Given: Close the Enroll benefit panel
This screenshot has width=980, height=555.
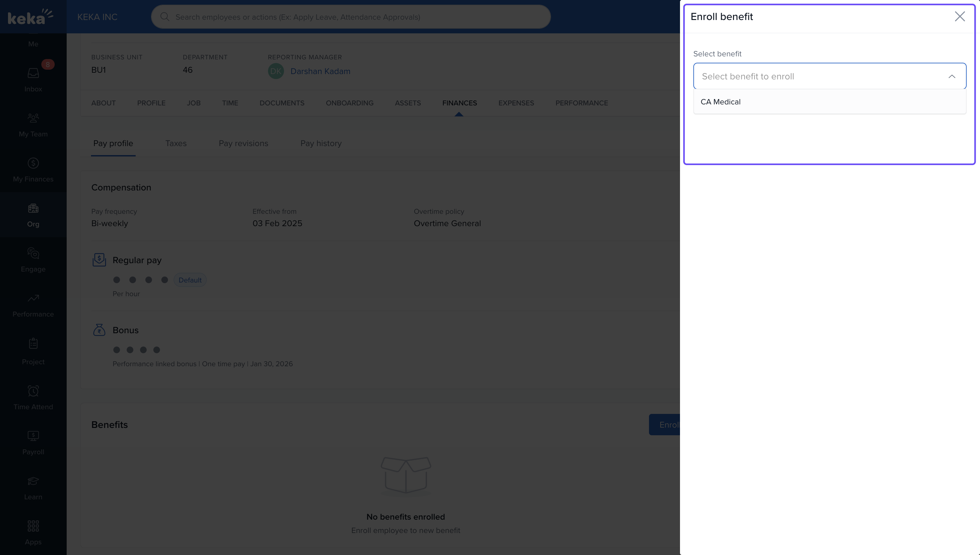Looking at the screenshot, I should (x=959, y=16).
